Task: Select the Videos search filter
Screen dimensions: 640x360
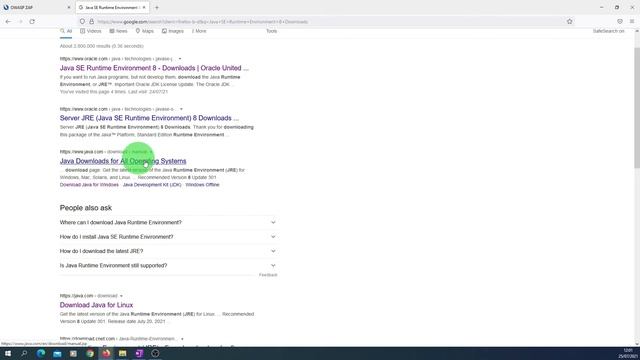Action: pyautogui.click(x=91, y=31)
